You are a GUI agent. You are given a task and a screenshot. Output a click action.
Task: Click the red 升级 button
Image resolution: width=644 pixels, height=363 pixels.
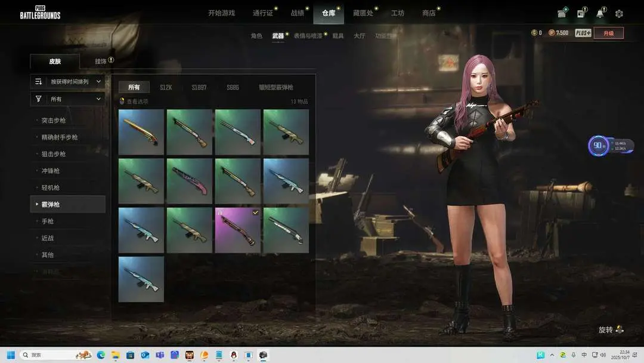click(608, 33)
